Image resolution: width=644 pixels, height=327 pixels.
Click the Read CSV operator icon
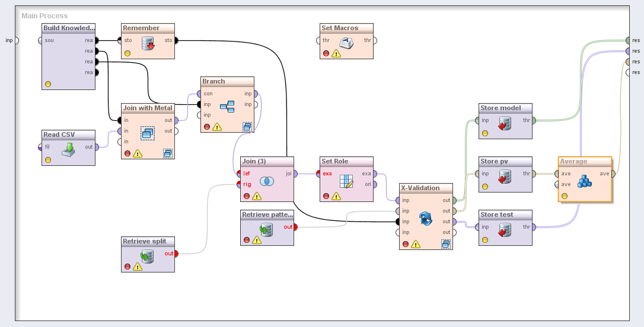69,149
